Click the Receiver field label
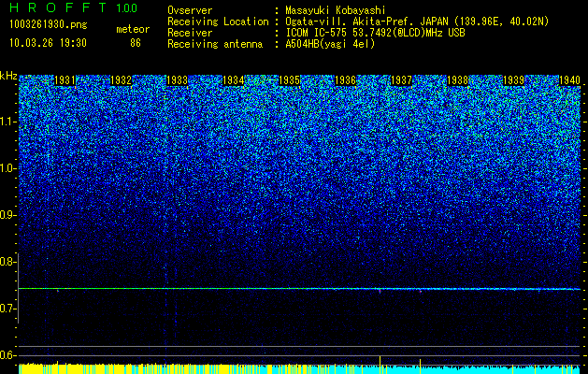 pos(190,33)
